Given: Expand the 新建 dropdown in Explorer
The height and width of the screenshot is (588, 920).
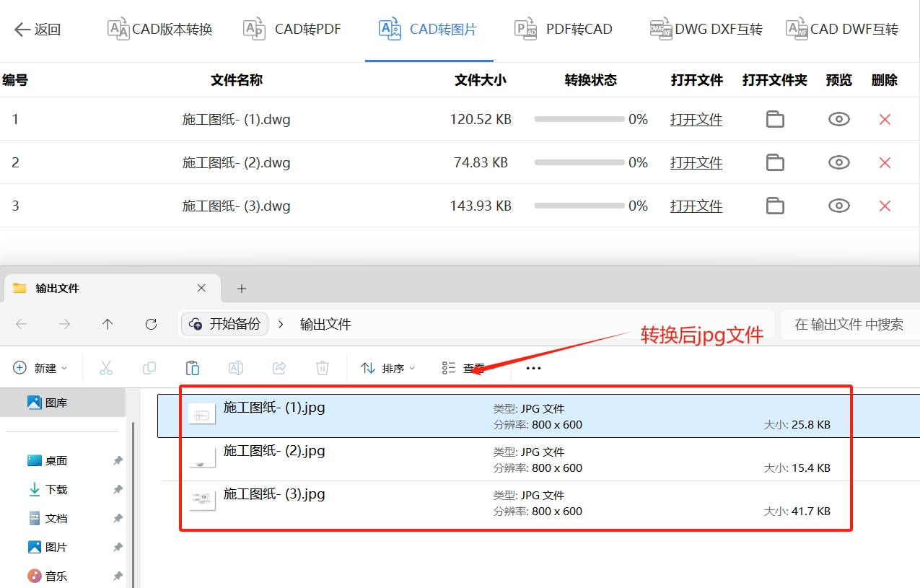Looking at the screenshot, I should pos(40,368).
